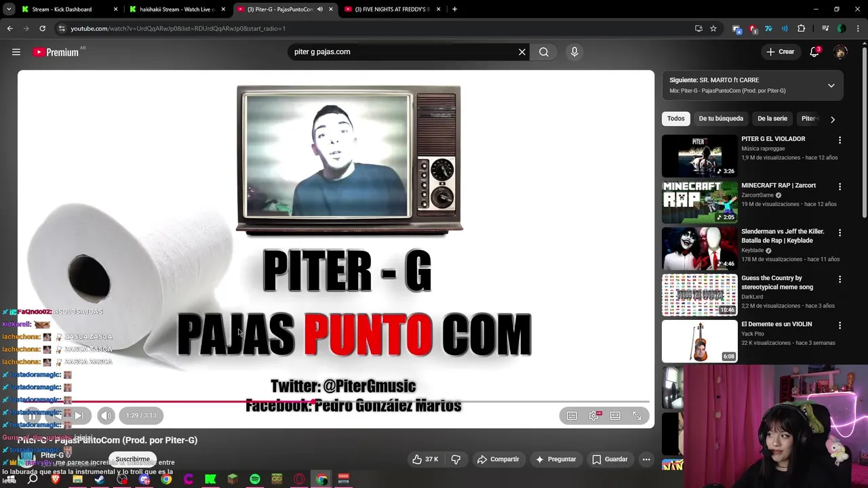
Task: Click the Preguntar button
Action: [555, 460]
